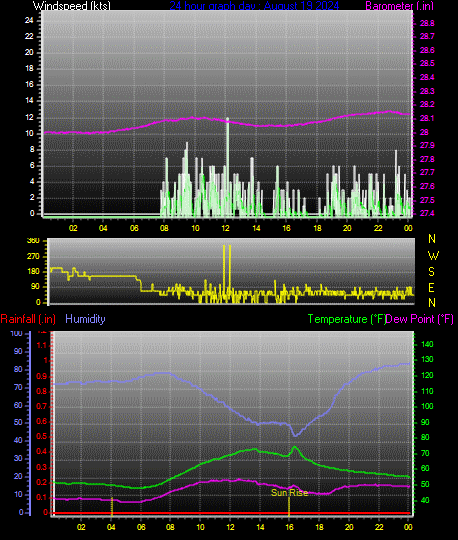
Task: Click 12 on the windspeed knots scale
Action: (29, 117)
